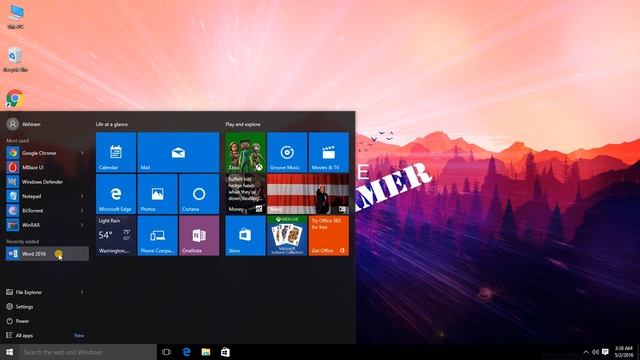
Task: Show All apps list
Action: tap(47, 335)
